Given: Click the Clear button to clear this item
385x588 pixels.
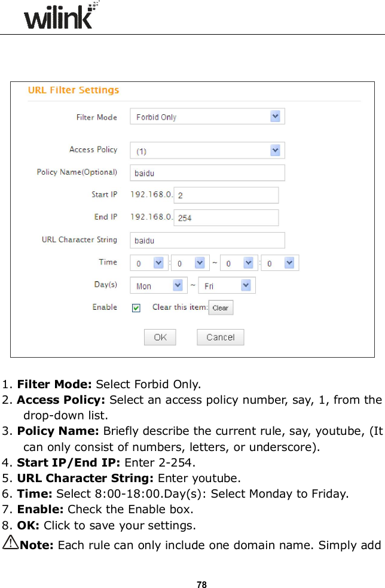Looking at the screenshot, I should 221,307.
